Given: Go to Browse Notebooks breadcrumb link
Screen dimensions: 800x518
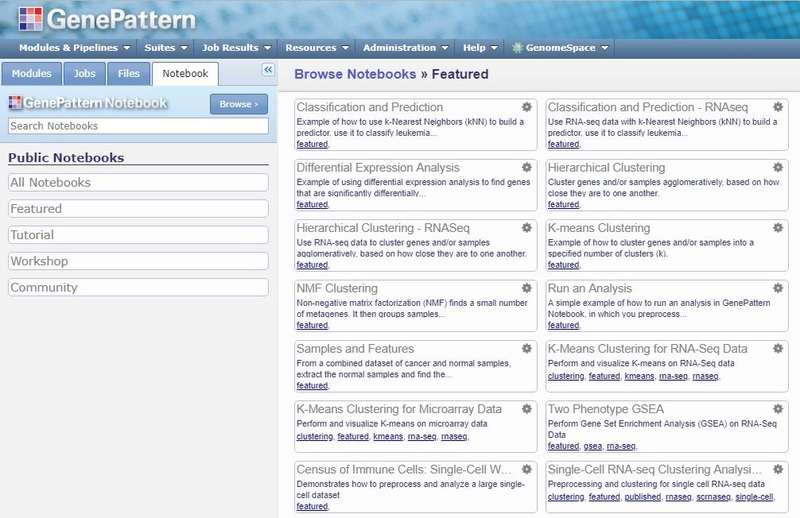Looking at the screenshot, I should [355, 74].
